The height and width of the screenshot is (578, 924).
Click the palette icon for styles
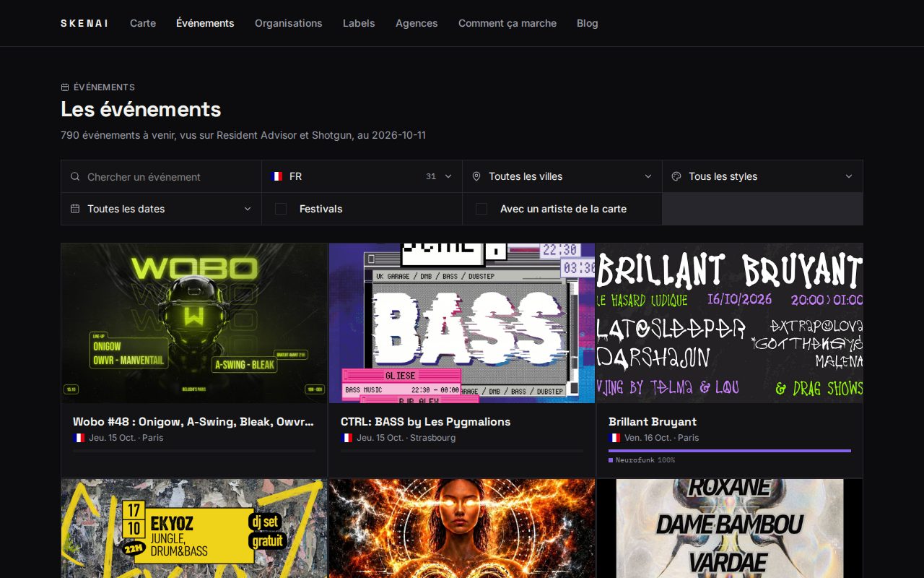click(676, 176)
